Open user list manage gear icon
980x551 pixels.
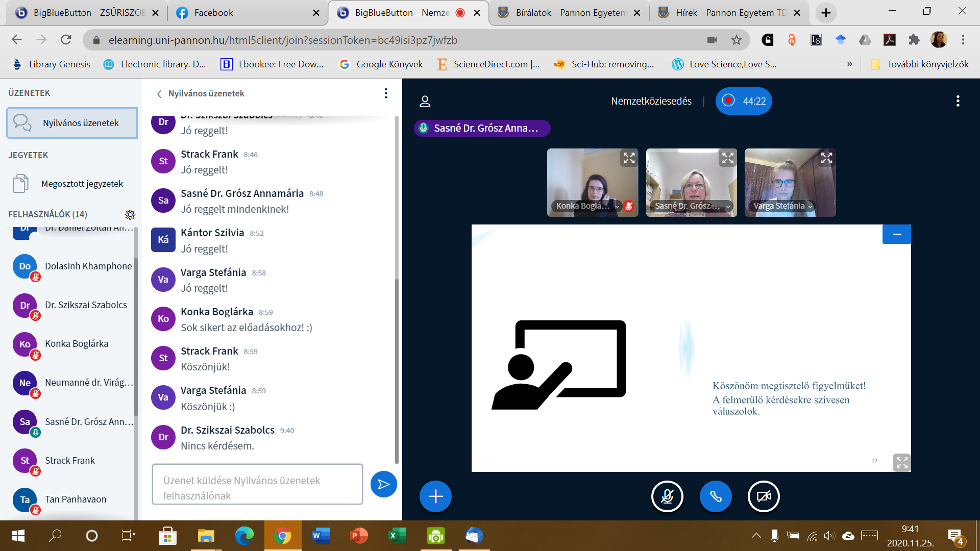coord(130,214)
